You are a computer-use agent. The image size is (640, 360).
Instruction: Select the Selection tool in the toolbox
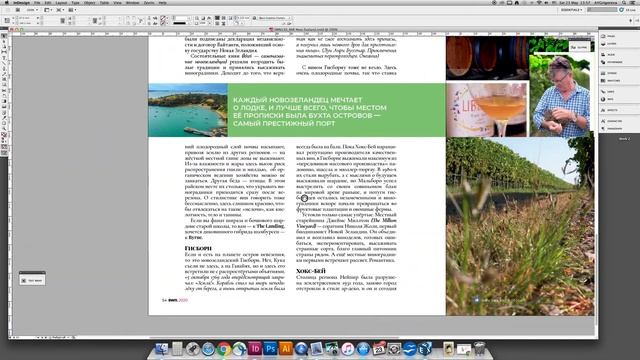(x=4, y=36)
